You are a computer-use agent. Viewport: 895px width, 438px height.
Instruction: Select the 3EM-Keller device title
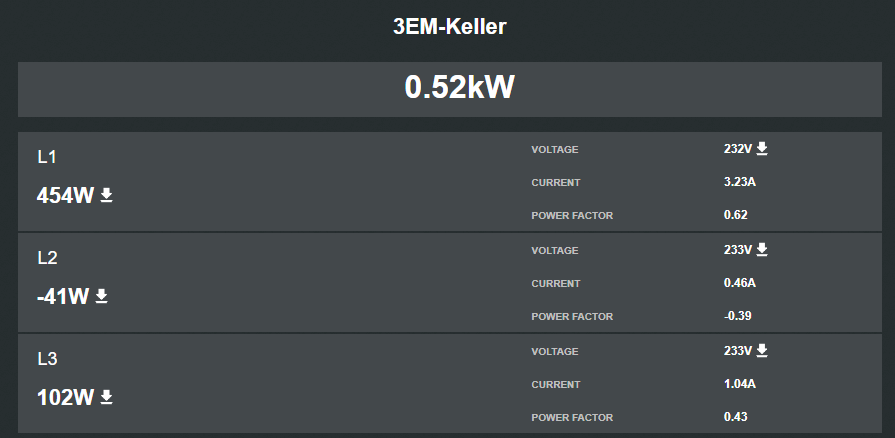click(450, 26)
